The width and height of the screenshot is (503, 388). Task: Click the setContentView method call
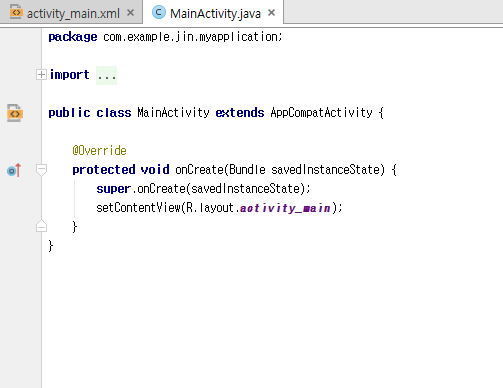[x=138, y=208]
